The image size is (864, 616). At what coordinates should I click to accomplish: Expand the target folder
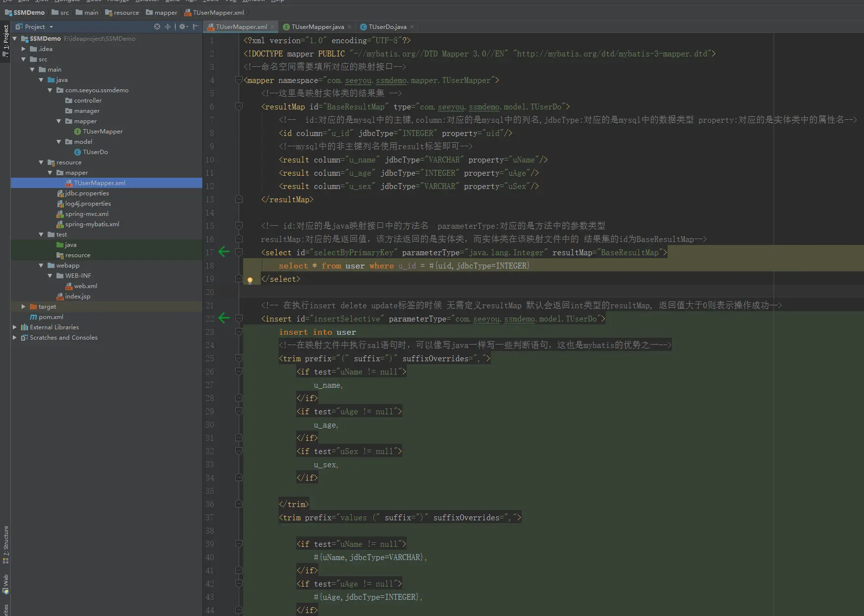click(23, 306)
